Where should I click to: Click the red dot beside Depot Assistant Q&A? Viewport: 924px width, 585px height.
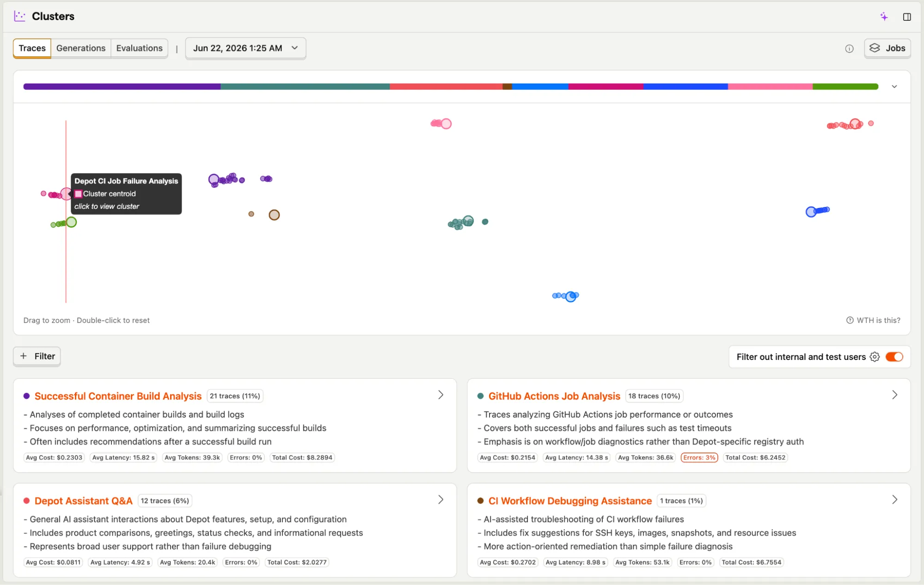point(27,501)
